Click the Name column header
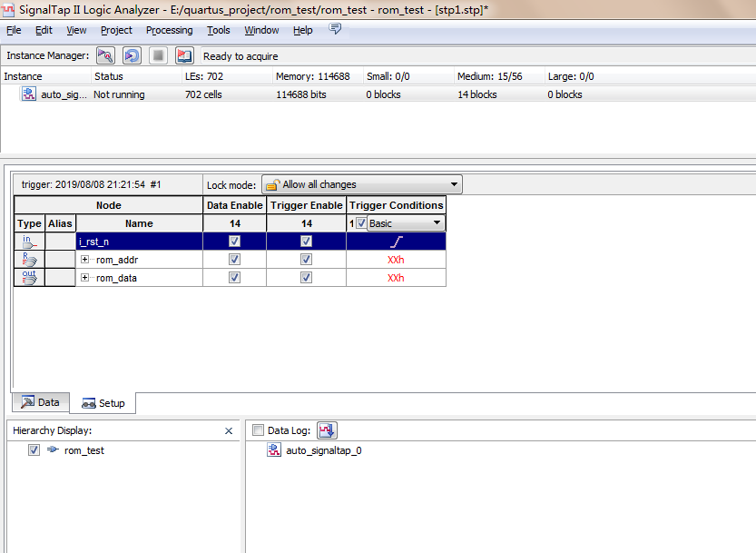The image size is (756, 553). click(x=139, y=223)
